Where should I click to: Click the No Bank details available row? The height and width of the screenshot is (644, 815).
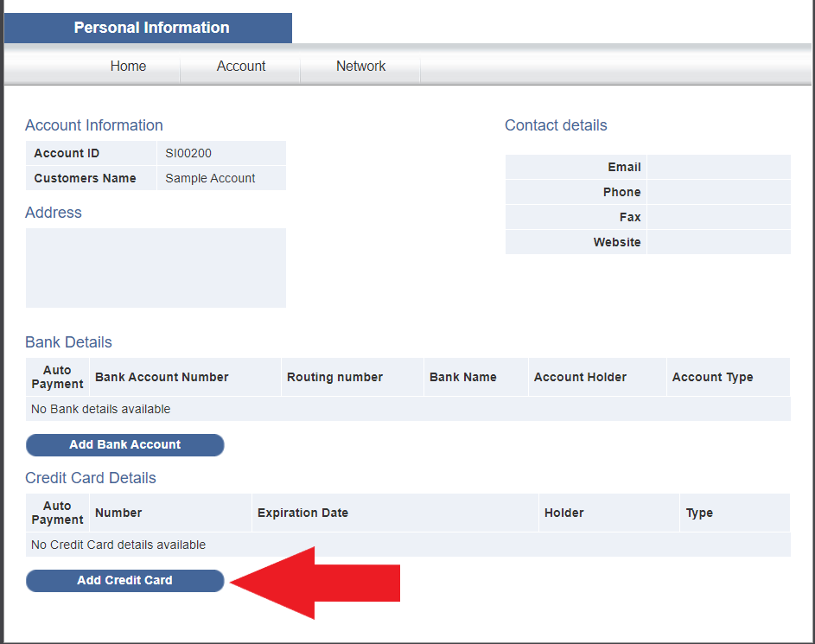click(408, 409)
